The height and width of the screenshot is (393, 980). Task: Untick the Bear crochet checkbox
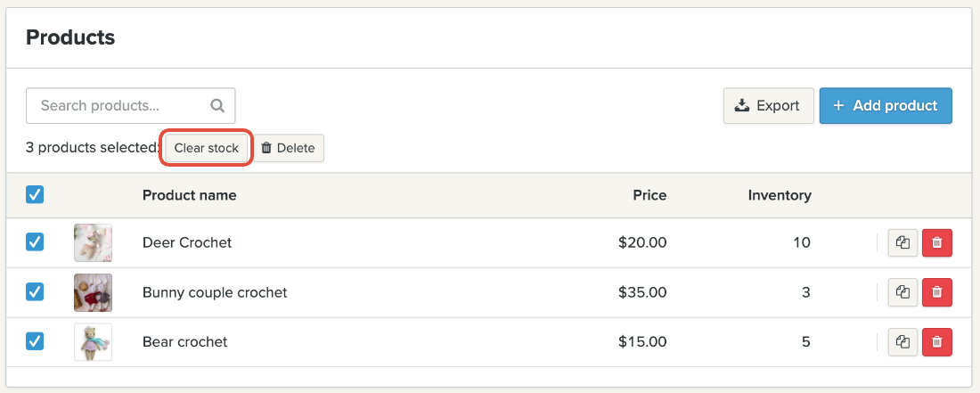tap(35, 341)
